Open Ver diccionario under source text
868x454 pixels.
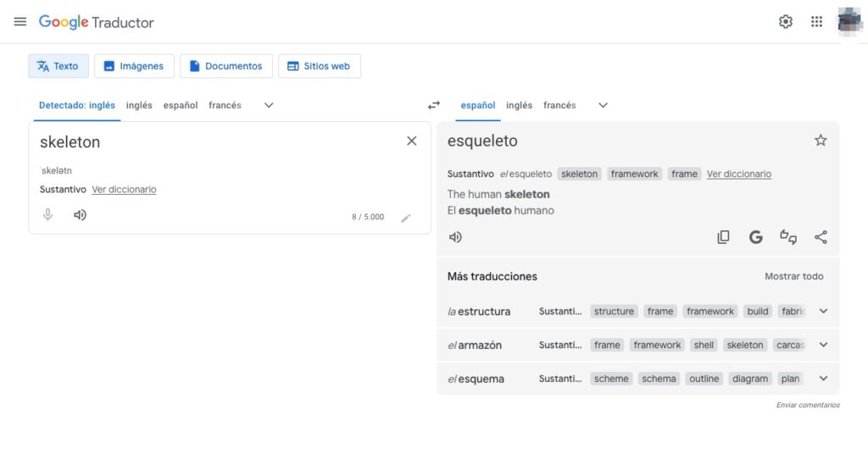(124, 189)
